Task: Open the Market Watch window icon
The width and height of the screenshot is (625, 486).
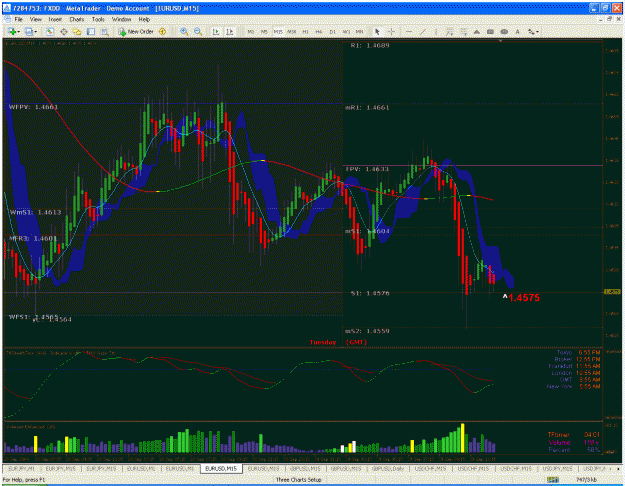Action: (50, 31)
